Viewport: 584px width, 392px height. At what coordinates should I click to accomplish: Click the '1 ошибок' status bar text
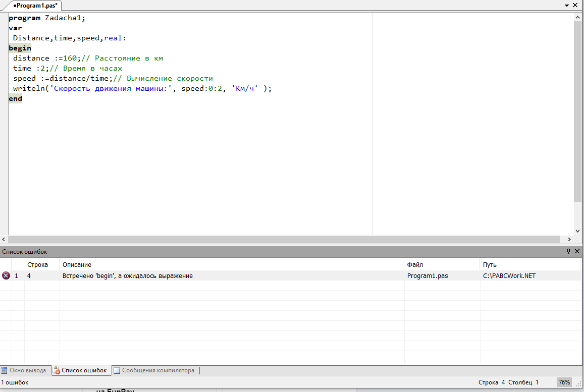[15, 382]
